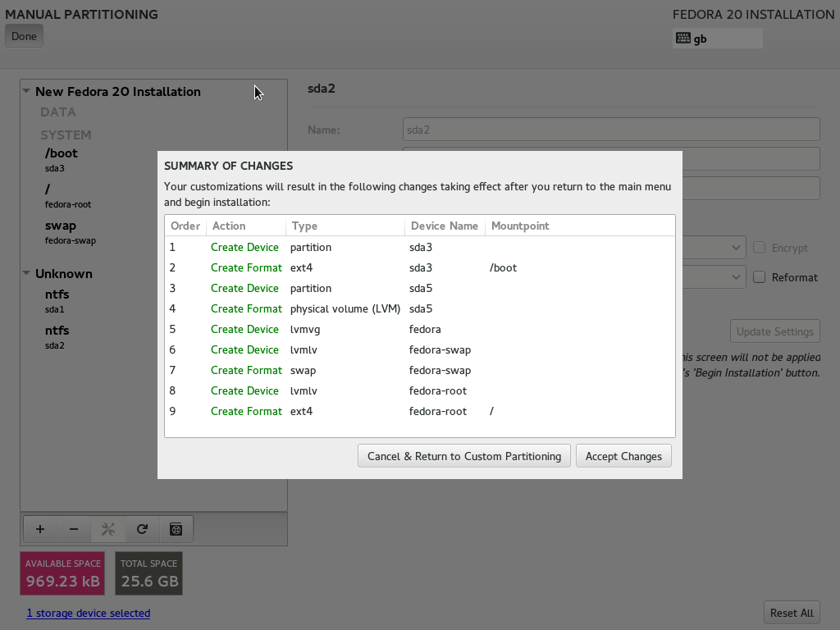Viewport: 840px width, 630px height.
Task: Toggle the Encrypt checkbox
Action: pos(759,248)
